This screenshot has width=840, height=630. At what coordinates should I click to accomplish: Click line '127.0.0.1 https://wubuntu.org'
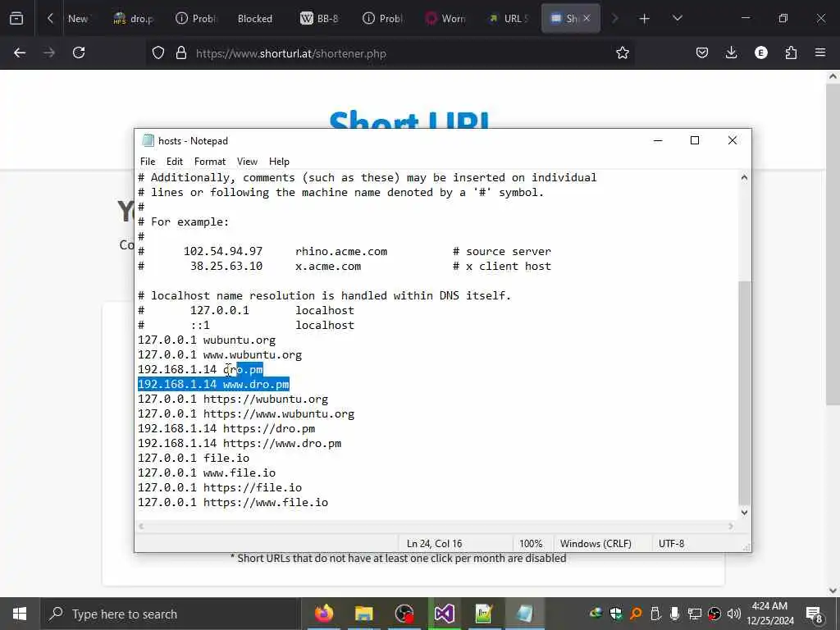point(233,399)
